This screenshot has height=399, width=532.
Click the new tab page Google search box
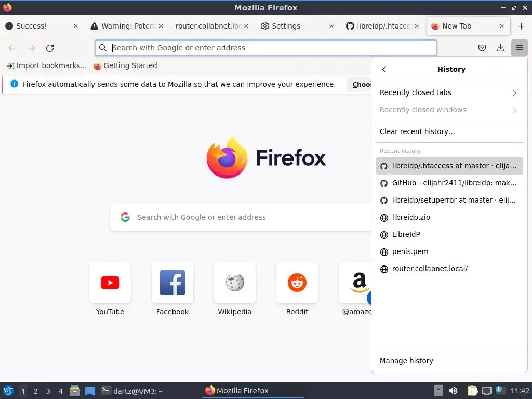point(241,217)
